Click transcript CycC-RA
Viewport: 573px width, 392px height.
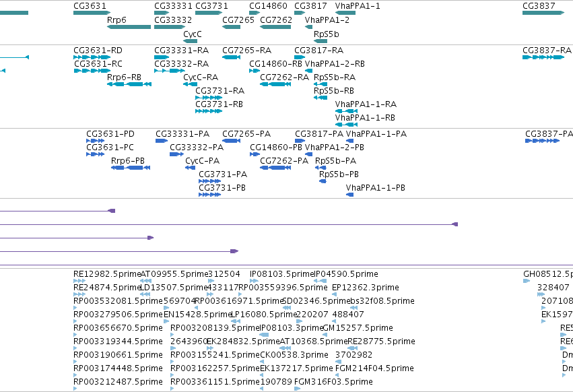[201, 77]
